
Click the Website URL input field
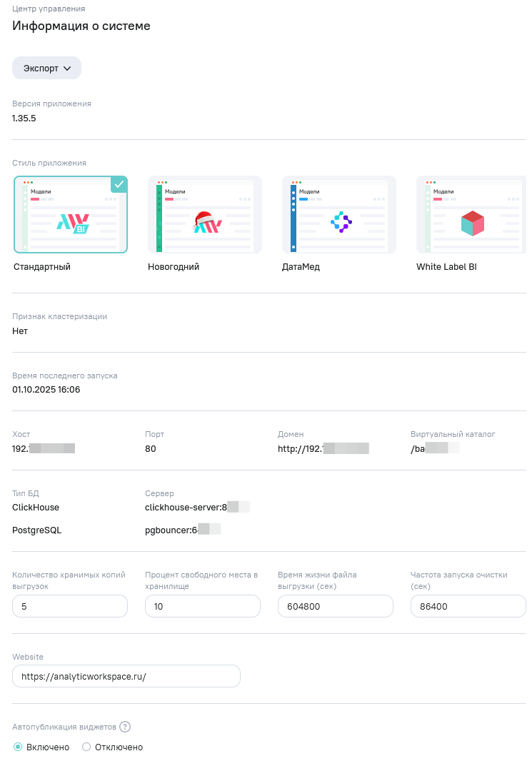[126, 676]
